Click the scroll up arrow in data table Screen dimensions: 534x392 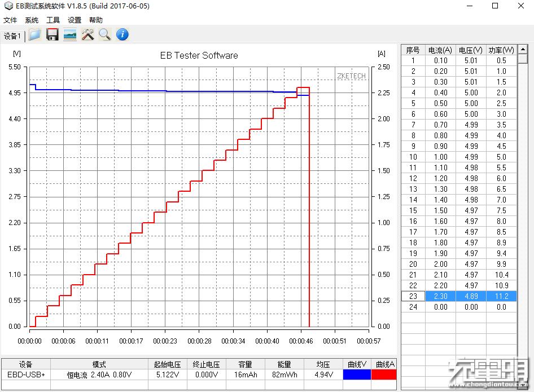[x=521, y=50]
